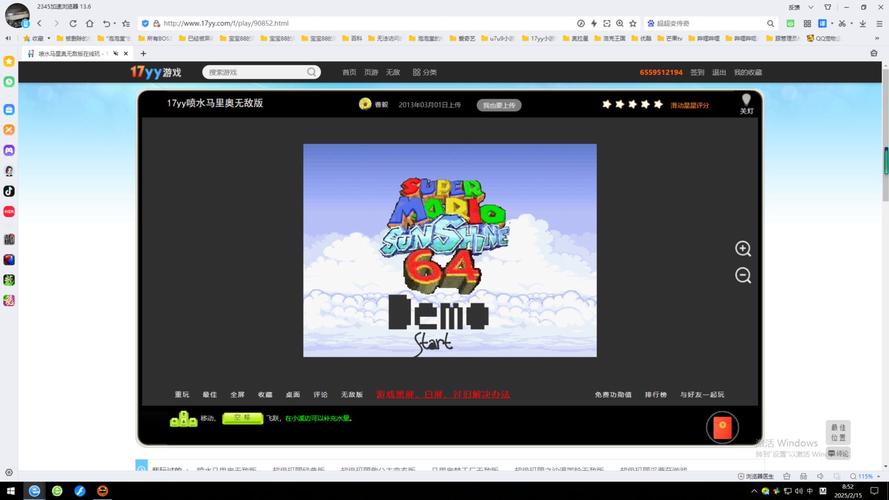Click the 评论 comments link below game
Viewport: 889px width, 500px height.
[x=320, y=394]
